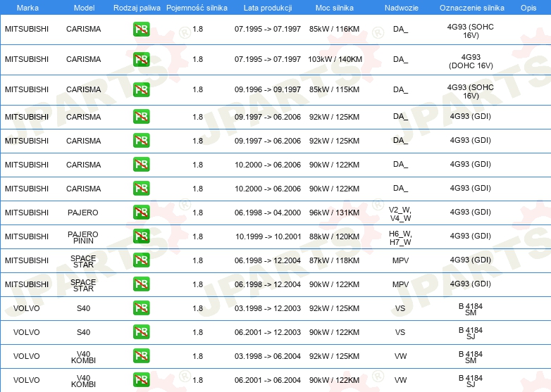The image size is (551, 392).
Task: Select the production years 10.1999 -> 10.2001
Action: pyautogui.click(x=268, y=236)
